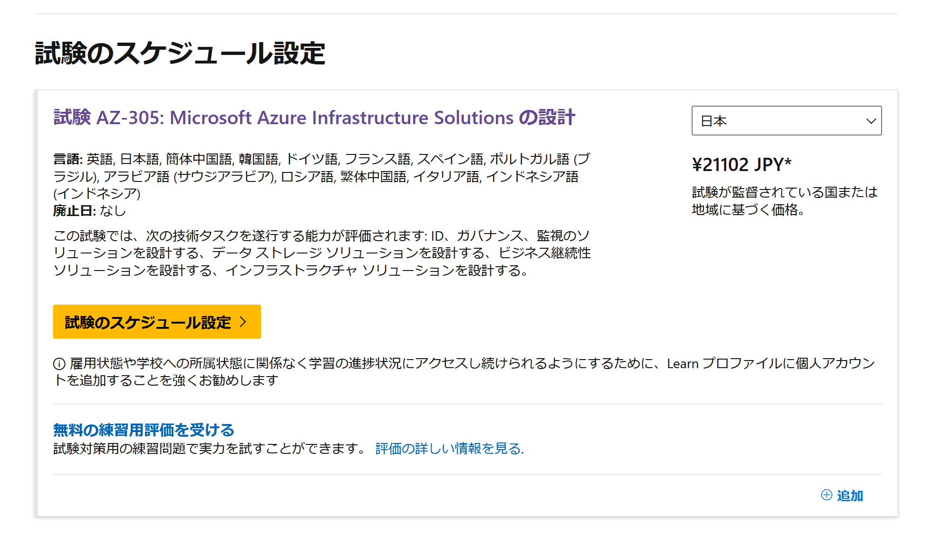The height and width of the screenshot is (560, 946).
Task: Click 評価の詳しい情報を見る link
Action: pyautogui.click(x=448, y=448)
